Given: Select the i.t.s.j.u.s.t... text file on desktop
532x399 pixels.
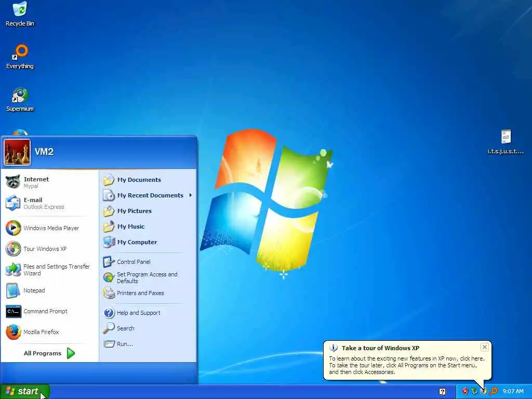Looking at the screenshot, I should 506,142.
